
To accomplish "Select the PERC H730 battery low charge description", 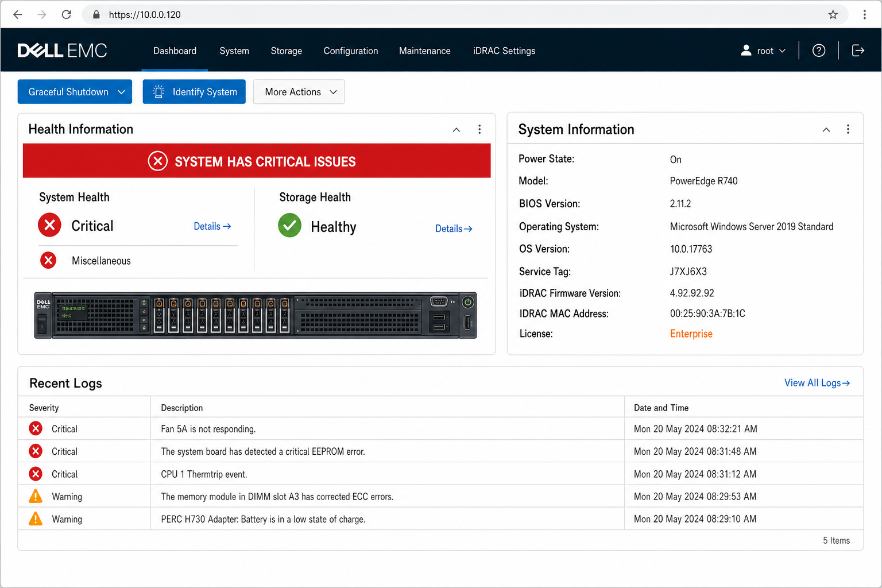I will pyautogui.click(x=263, y=519).
